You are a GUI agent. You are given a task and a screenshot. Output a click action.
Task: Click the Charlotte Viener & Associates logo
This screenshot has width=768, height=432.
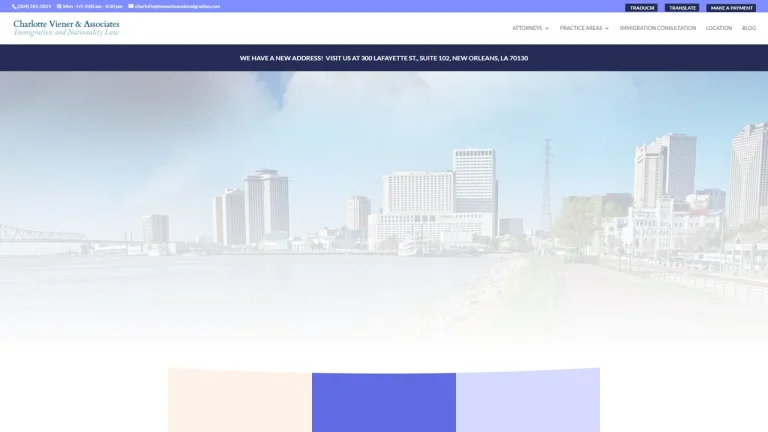[66, 28]
